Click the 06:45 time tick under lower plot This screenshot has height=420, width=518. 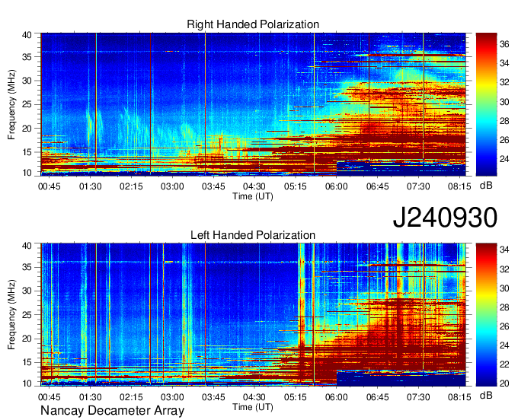(377, 397)
